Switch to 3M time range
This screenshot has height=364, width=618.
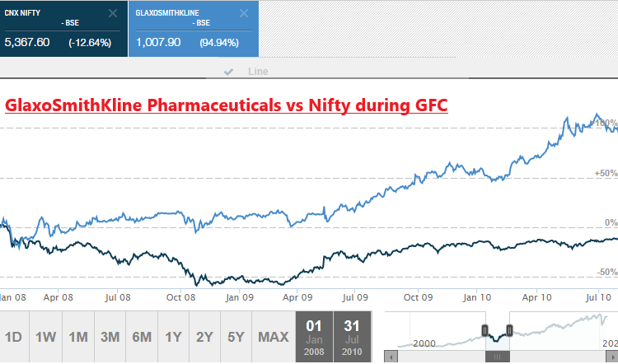pos(110,337)
